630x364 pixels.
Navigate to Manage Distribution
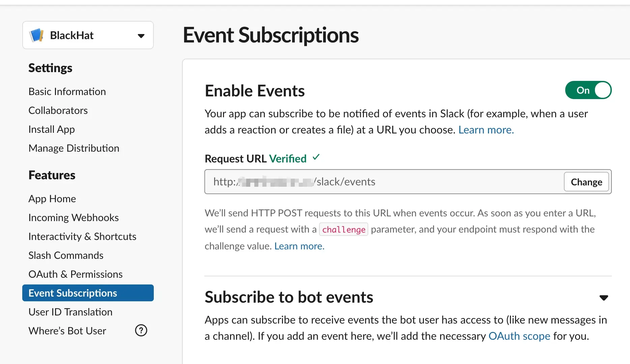(74, 148)
